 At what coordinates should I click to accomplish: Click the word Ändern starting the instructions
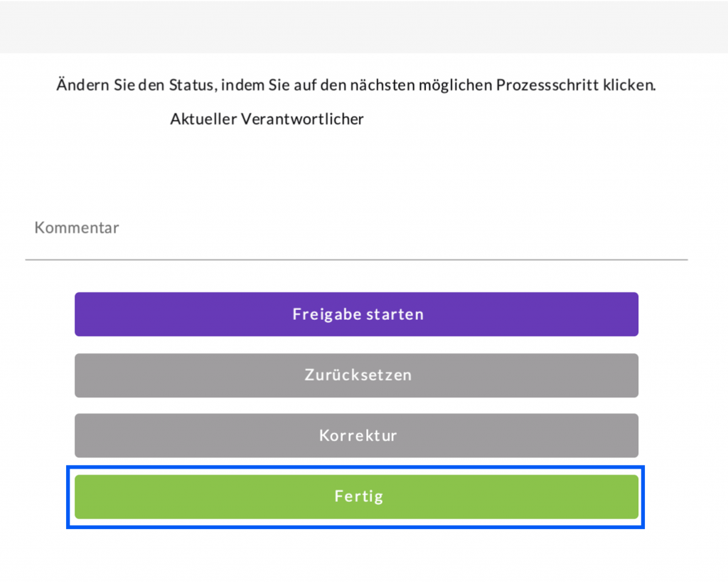pyautogui.click(x=79, y=85)
